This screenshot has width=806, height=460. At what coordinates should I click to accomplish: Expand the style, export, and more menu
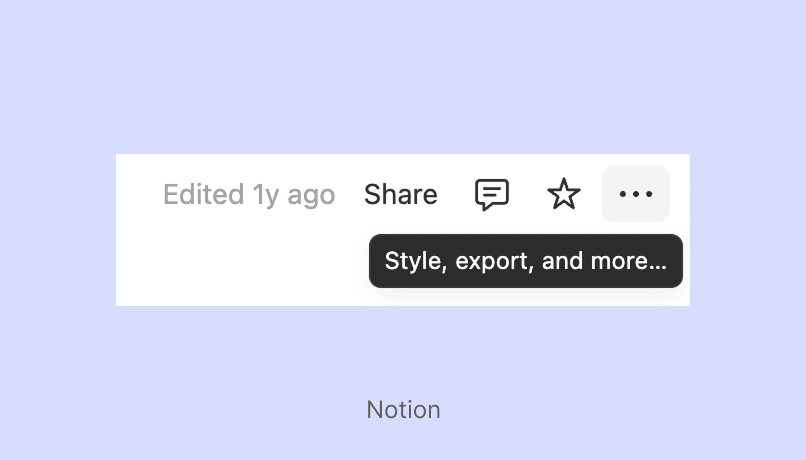click(636, 194)
